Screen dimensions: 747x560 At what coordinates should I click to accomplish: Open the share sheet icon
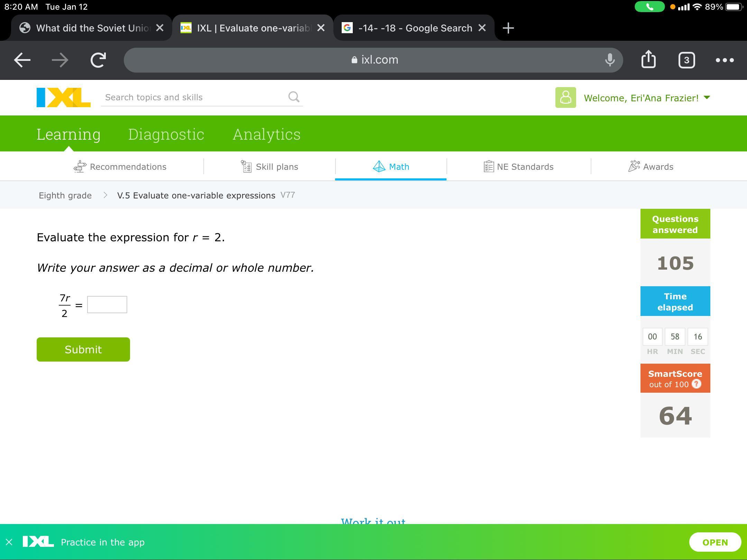click(x=648, y=59)
